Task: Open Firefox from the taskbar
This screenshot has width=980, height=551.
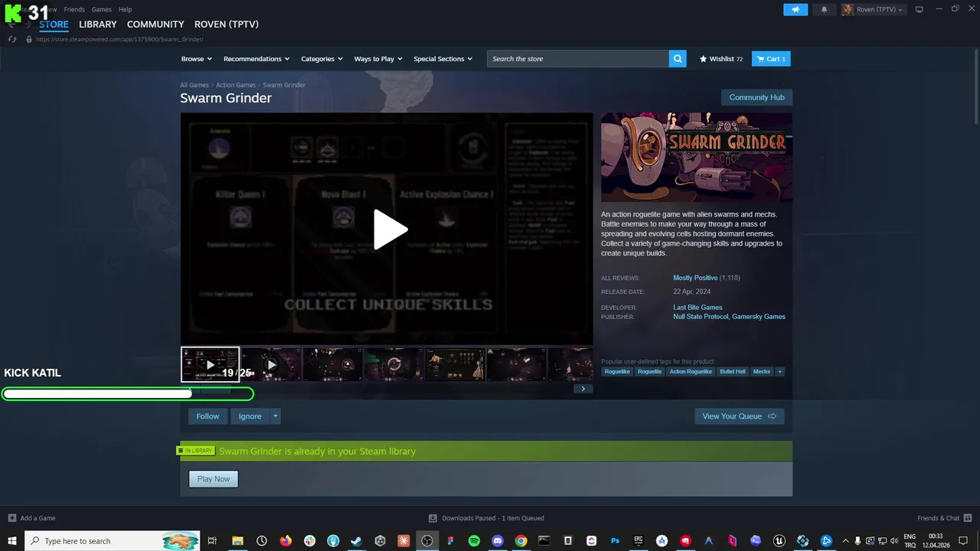Action: pos(286,541)
